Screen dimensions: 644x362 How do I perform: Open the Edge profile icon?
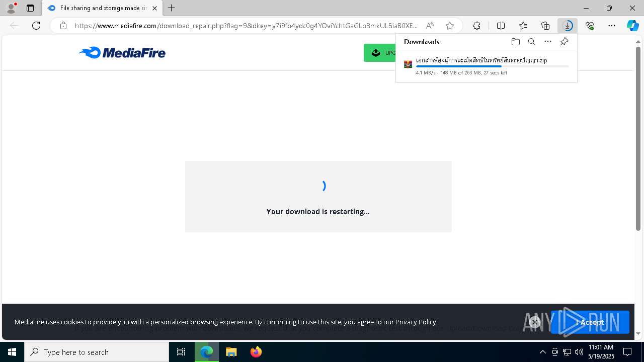[x=11, y=8]
